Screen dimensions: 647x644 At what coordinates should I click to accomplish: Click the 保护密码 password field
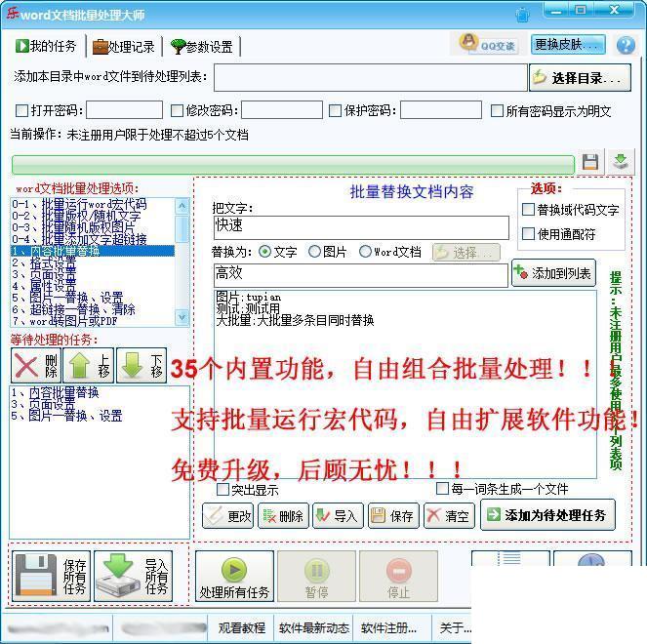point(441,110)
